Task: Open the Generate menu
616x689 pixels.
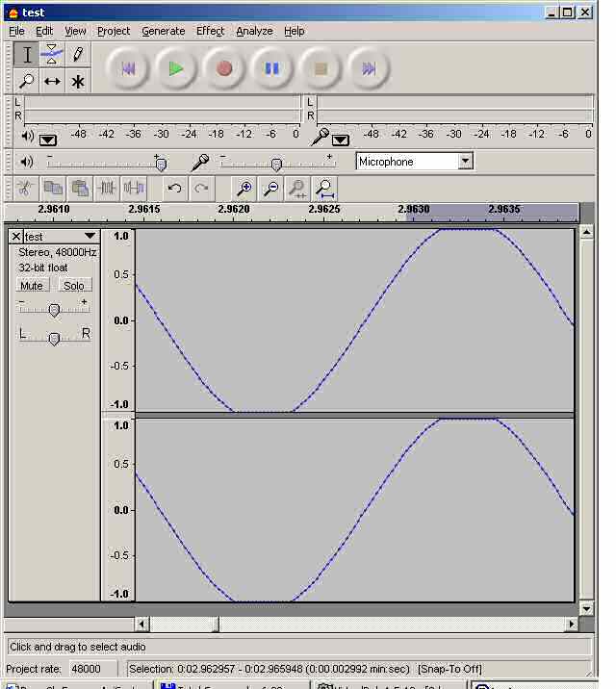Action: tap(163, 31)
